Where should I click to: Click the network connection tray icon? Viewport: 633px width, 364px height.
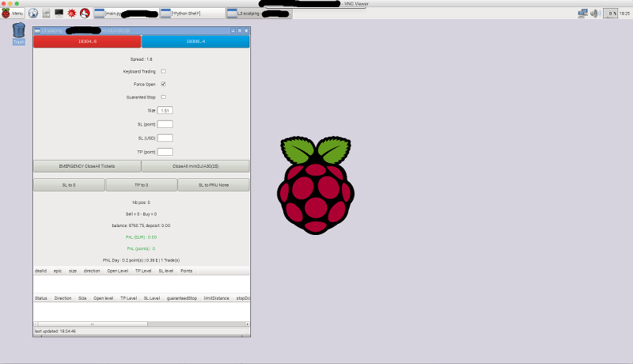[582, 13]
